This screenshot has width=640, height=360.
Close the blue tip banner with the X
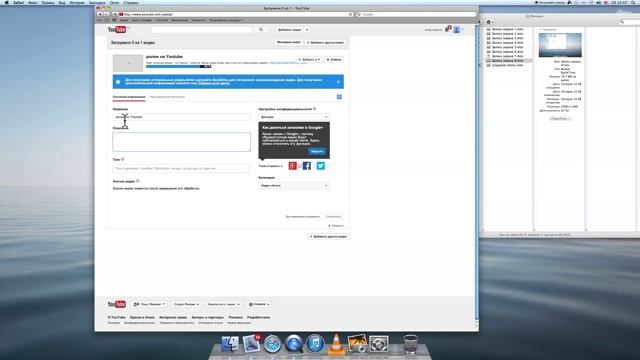point(338,82)
